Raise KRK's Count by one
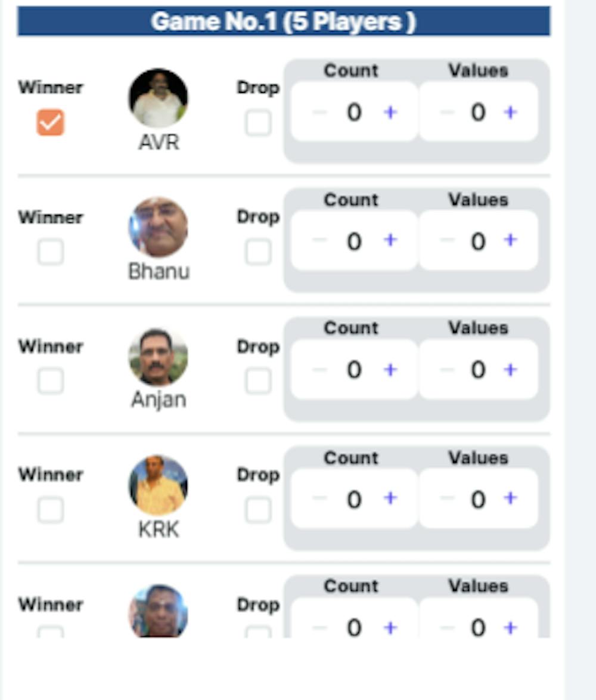 coord(390,498)
